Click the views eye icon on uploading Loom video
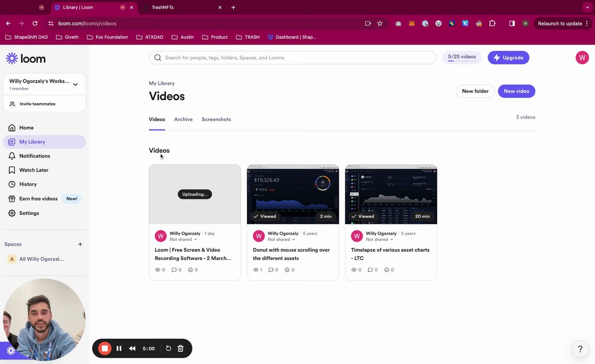The height and width of the screenshot is (364, 595). point(158,270)
